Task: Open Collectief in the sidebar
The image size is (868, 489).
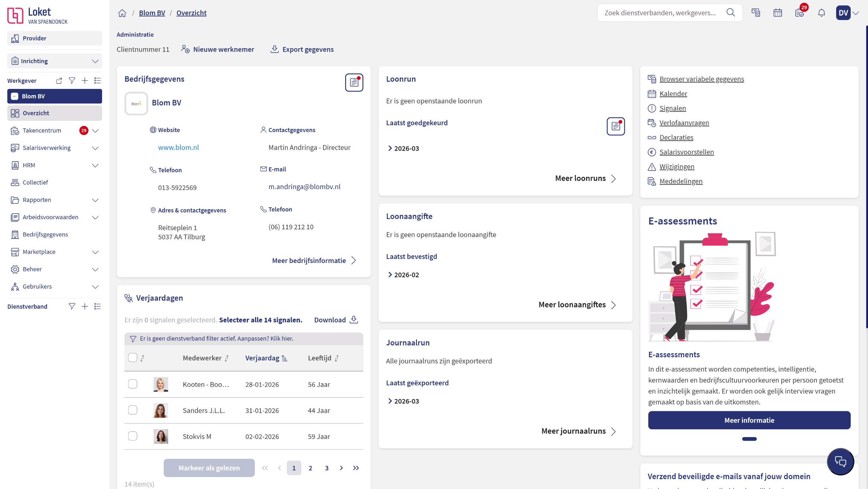Action: pyautogui.click(x=35, y=182)
